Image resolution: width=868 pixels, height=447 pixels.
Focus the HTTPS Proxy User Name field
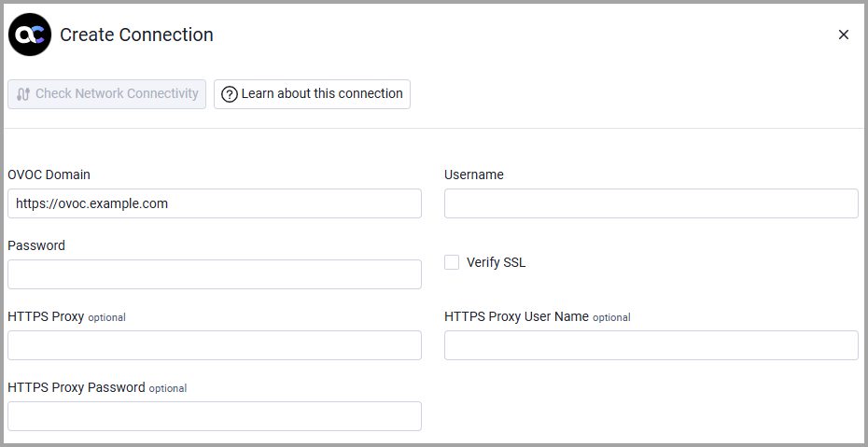[651, 345]
